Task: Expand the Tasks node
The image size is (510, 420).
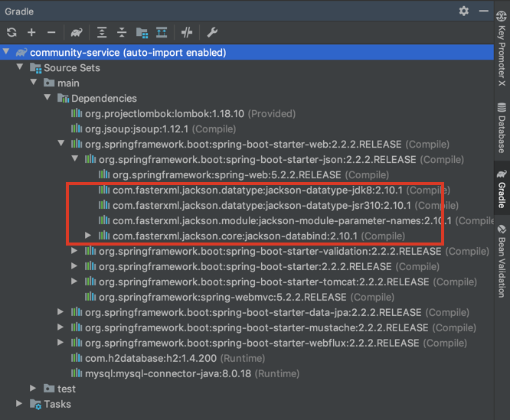Action: point(19,403)
